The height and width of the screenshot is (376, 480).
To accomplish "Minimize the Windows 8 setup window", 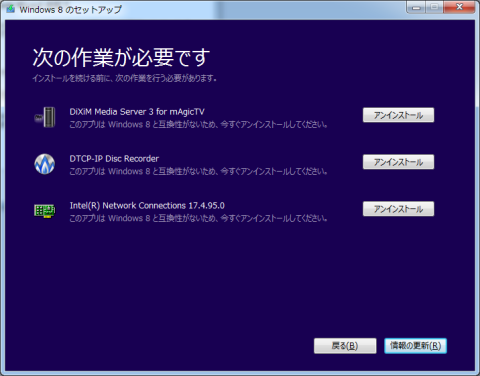I will point(416,7).
